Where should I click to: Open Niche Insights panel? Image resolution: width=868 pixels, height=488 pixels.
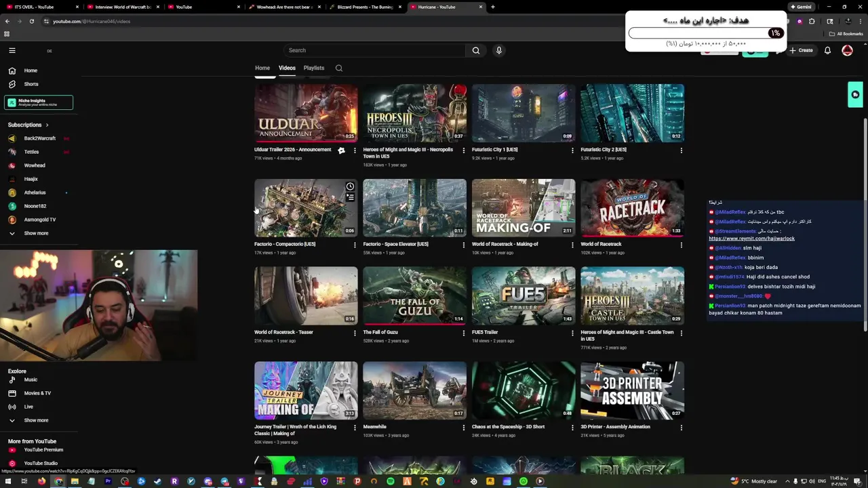tap(39, 102)
